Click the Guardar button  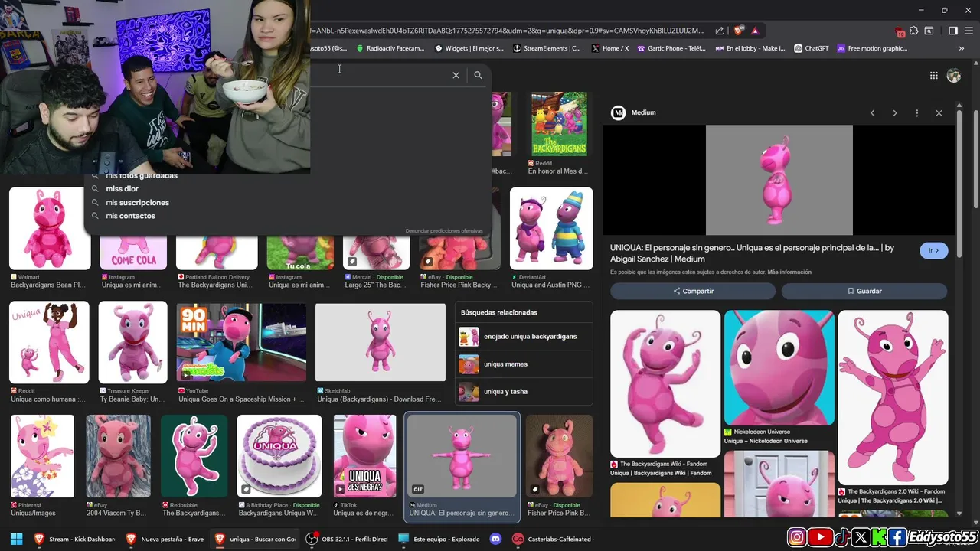pyautogui.click(x=864, y=291)
